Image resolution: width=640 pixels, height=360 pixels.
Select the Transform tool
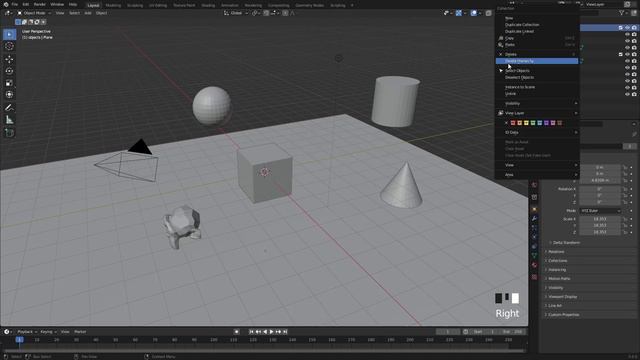click(x=9, y=95)
